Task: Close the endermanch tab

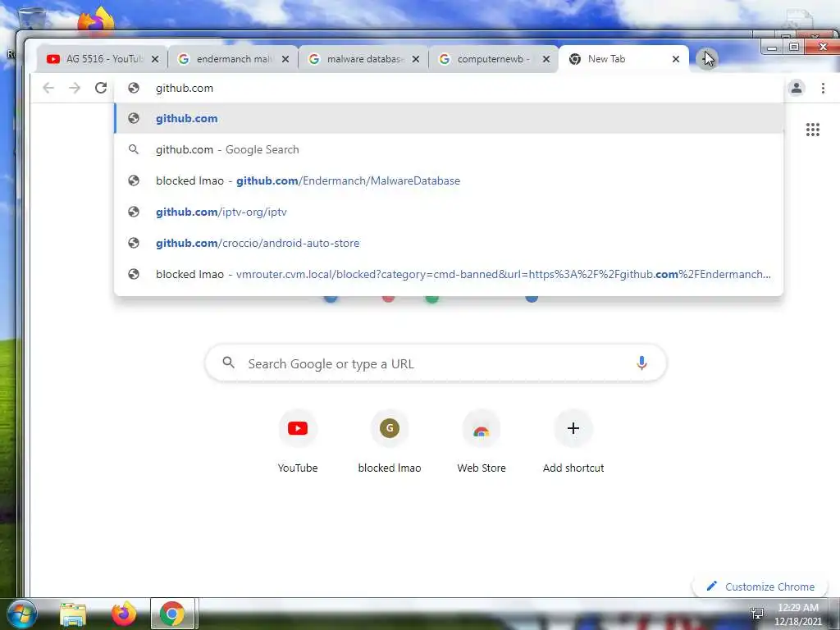Action: [x=285, y=59]
